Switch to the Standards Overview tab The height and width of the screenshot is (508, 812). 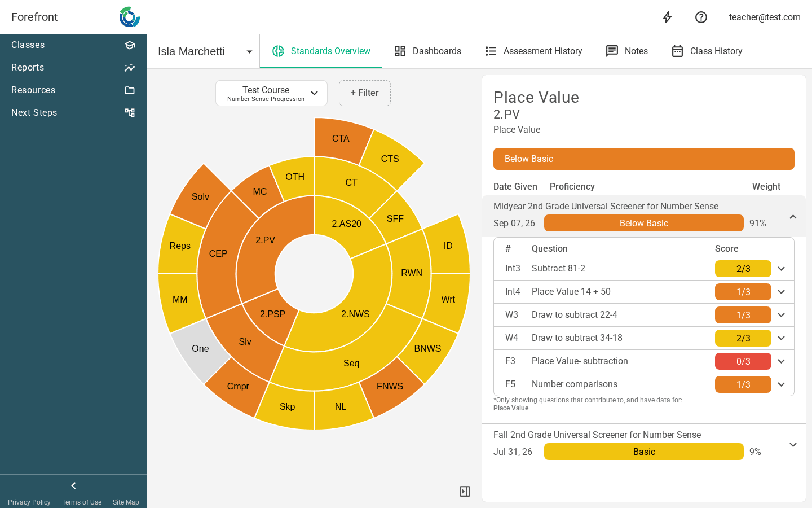pos(321,51)
